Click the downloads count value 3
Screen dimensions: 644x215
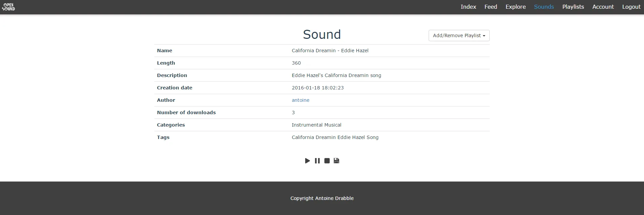tap(293, 113)
